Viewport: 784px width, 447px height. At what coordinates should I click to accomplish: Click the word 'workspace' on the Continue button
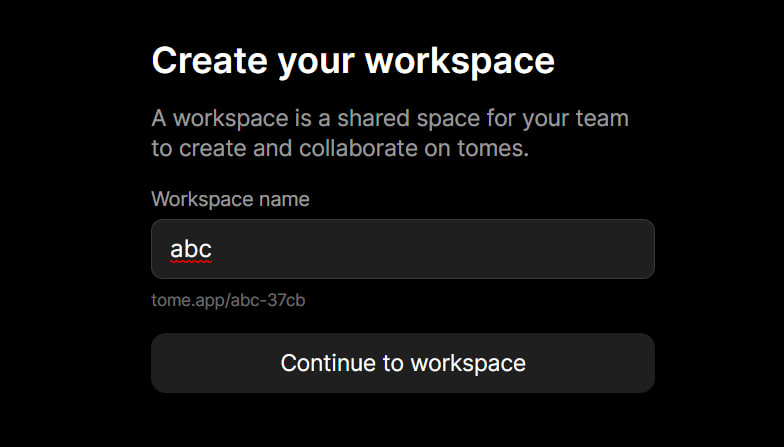pos(468,364)
